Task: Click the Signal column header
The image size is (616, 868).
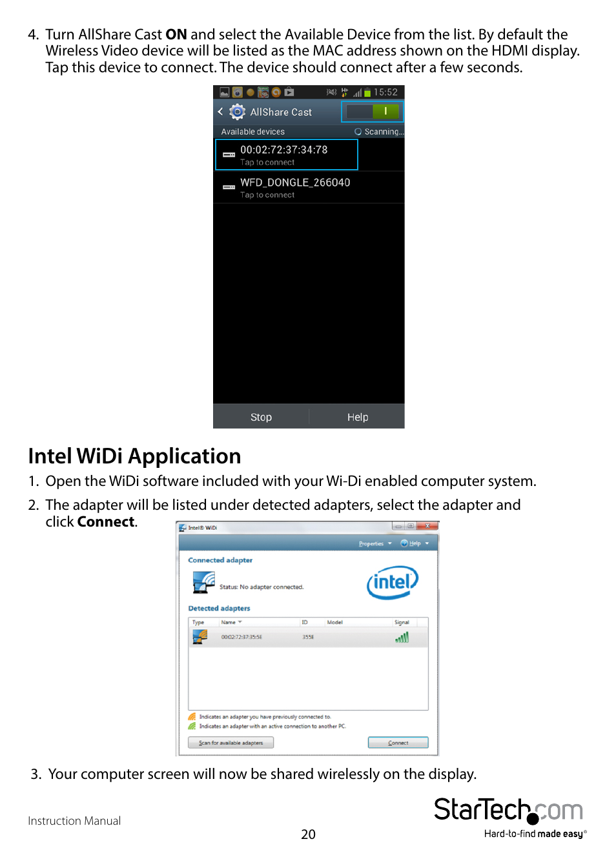Action: point(402,622)
